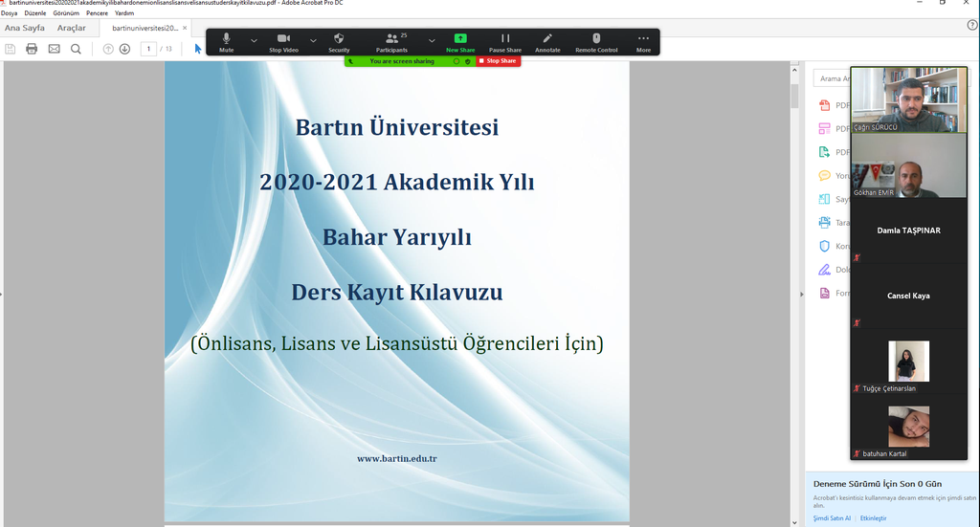Click the page number input field
980x527 pixels.
point(149,49)
